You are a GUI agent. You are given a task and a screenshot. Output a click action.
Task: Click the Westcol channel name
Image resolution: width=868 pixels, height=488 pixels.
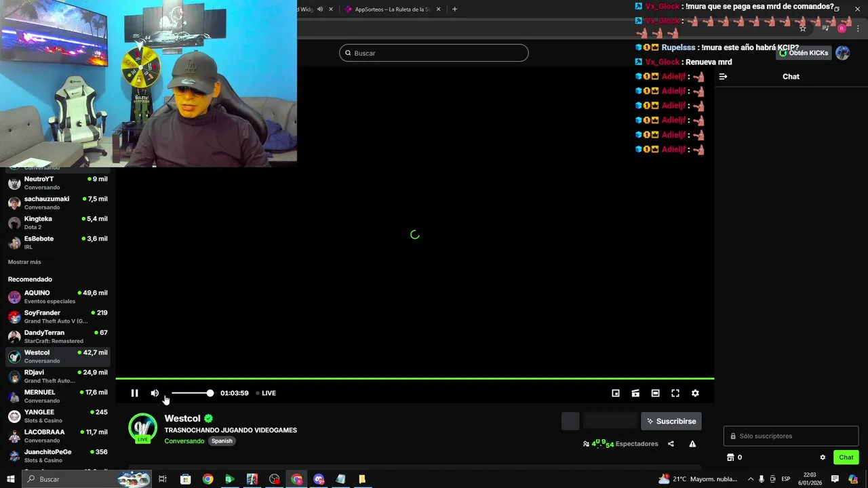[x=182, y=419]
